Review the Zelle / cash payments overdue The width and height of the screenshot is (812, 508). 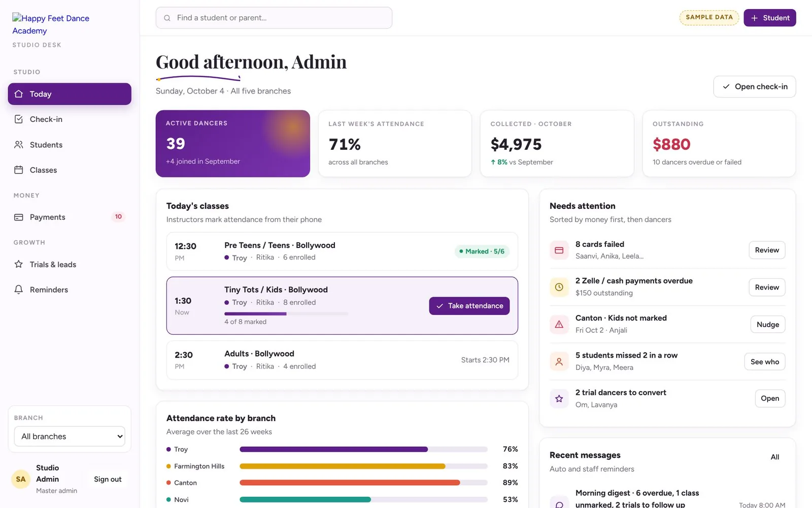point(767,288)
